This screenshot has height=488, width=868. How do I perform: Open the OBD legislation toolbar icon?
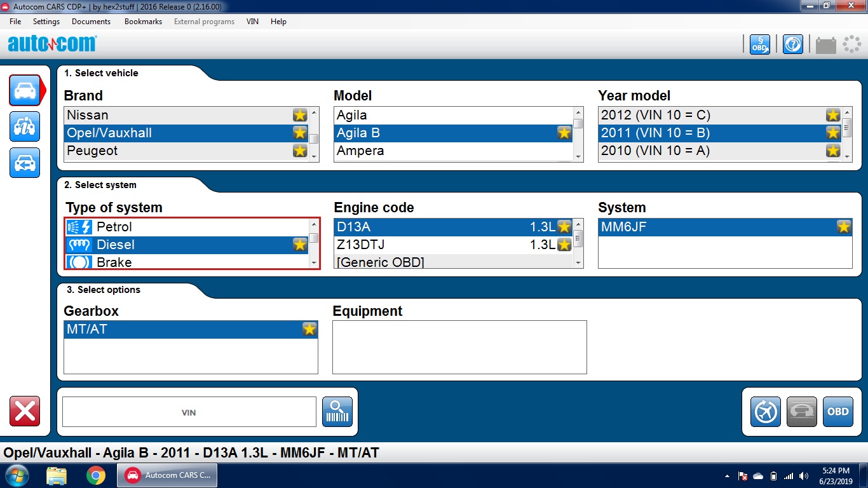coord(760,44)
